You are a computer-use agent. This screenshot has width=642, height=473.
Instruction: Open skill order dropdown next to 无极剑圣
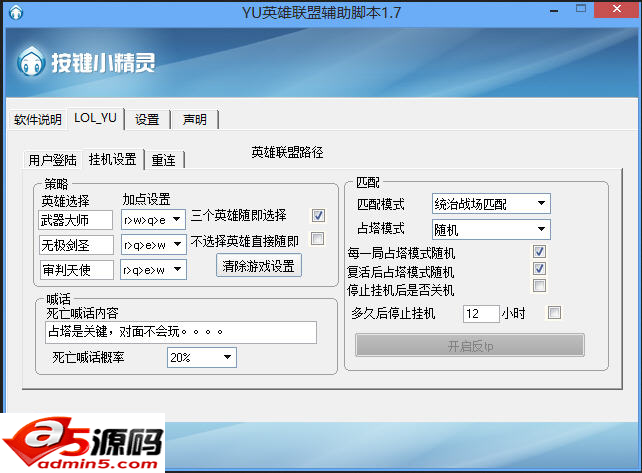pyautogui.click(x=154, y=245)
